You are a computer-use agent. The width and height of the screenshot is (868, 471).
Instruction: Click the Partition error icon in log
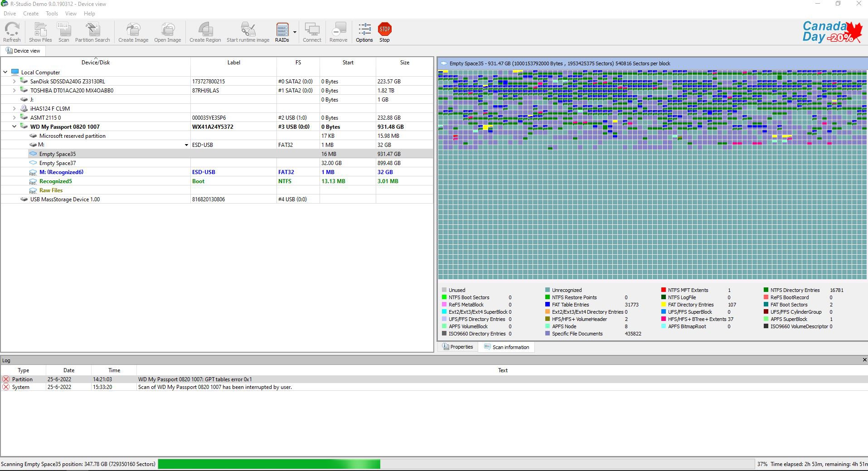pyautogui.click(x=6, y=379)
